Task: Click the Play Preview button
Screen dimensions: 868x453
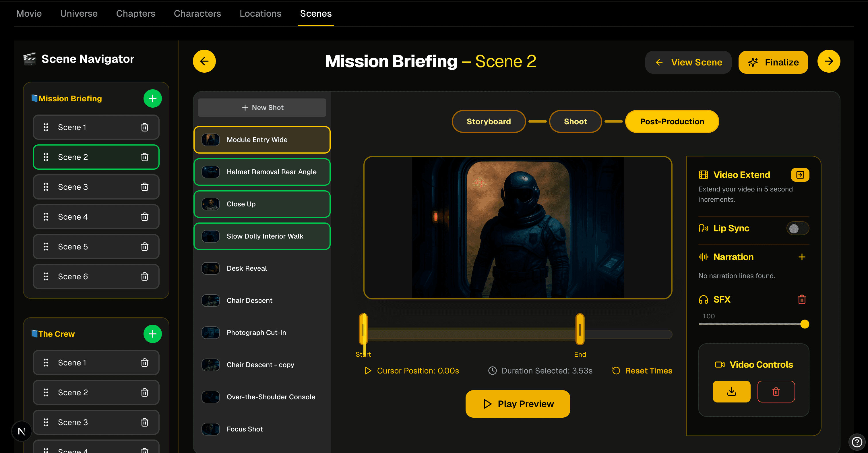Action: [518, 403]
